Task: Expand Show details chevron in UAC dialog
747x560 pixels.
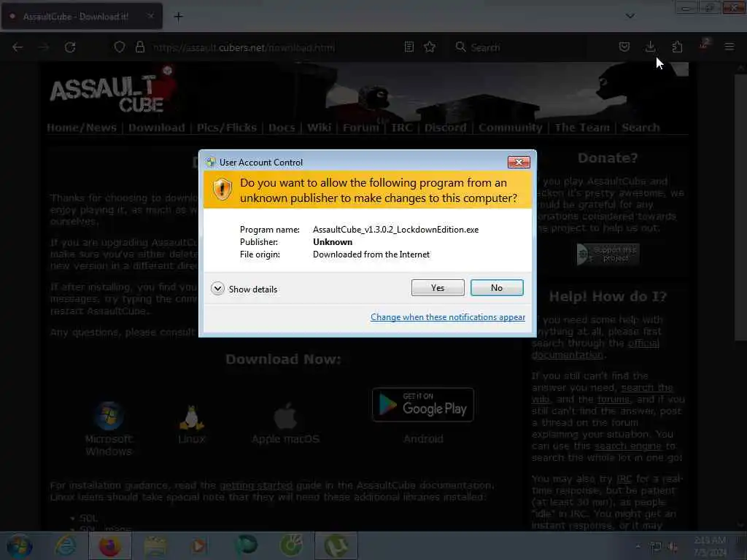Action: tap(217, 289)
